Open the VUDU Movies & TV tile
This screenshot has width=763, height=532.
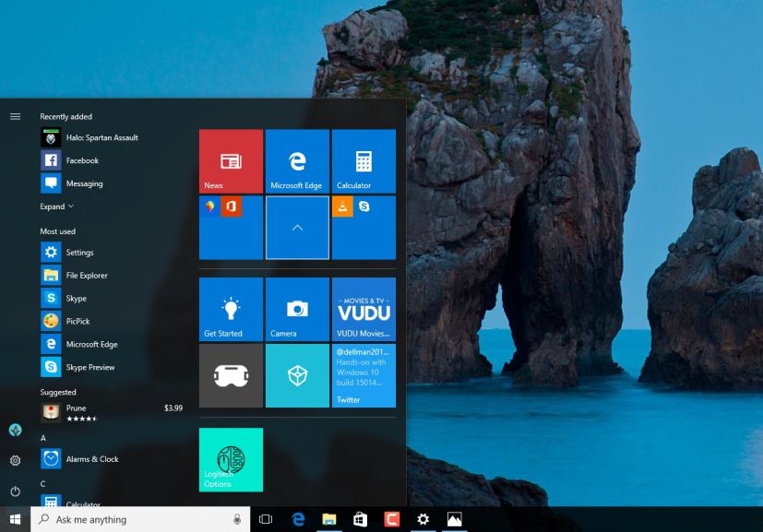(x=364, y=308)
